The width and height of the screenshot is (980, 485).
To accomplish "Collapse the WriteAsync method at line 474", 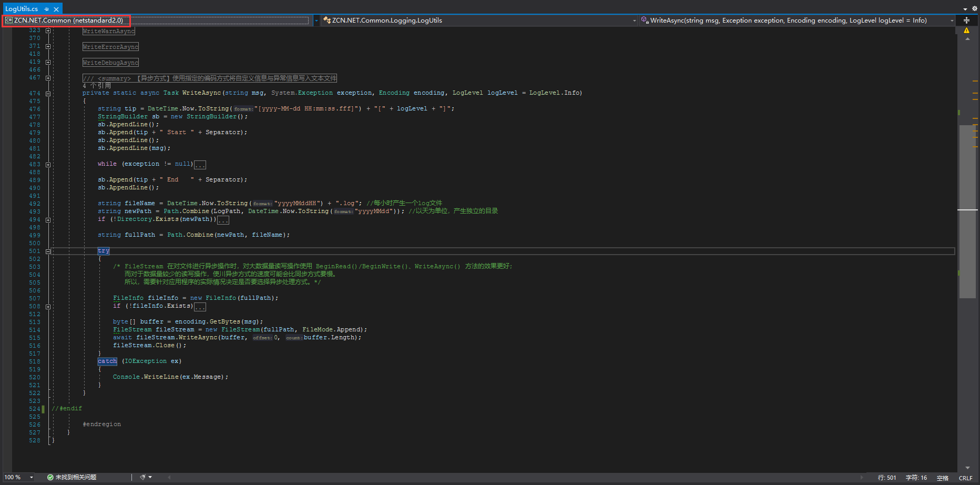I will pyautogui.click(x=48, y=94).
